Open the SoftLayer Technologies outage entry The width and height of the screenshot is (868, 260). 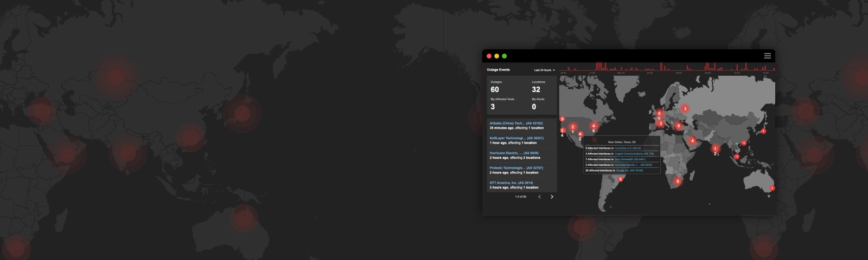point(522,140)
